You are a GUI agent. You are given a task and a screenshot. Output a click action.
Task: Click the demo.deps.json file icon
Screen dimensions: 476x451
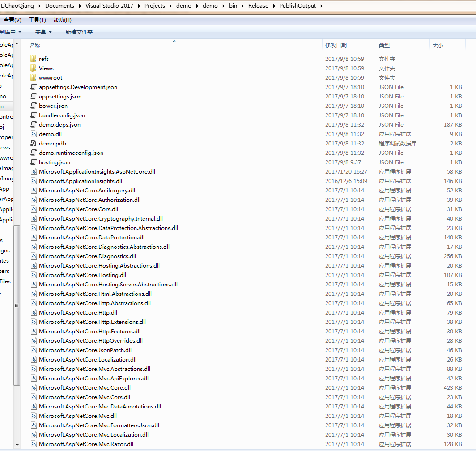click(x=34, y=124)
